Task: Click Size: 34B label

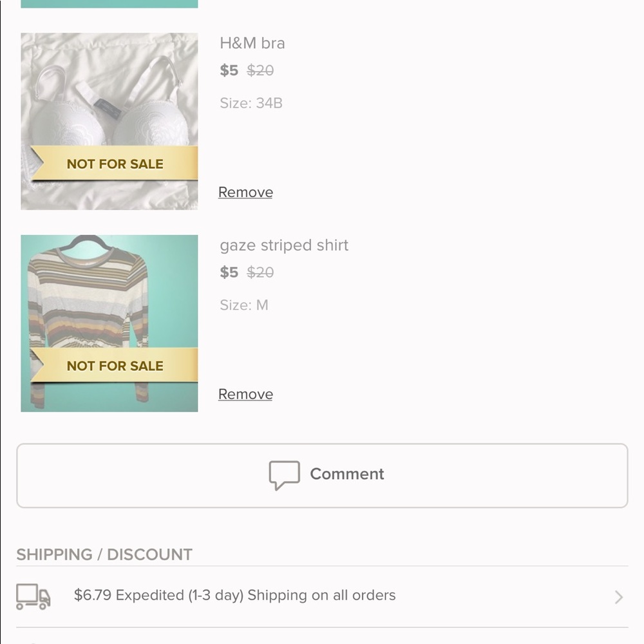Action: (251, 103)
